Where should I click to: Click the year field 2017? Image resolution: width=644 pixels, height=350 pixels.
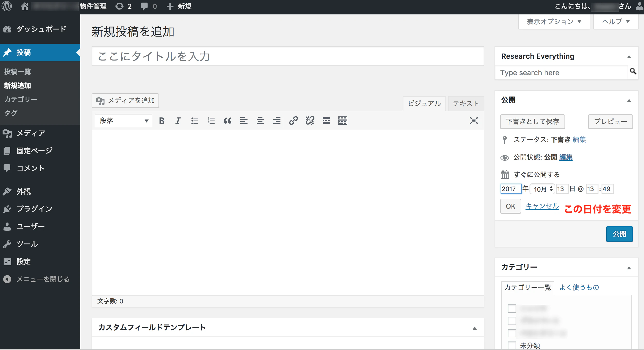[511, 189]
